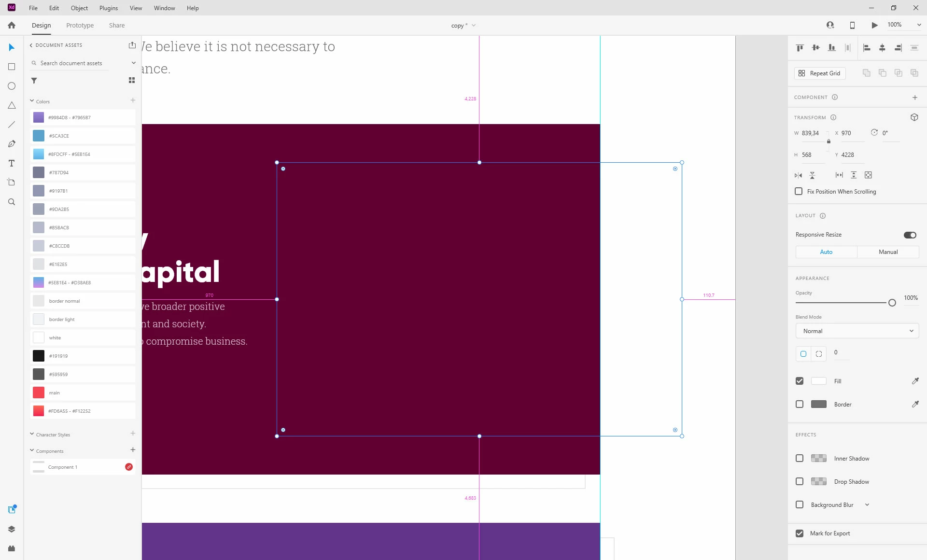Image resolution: width=927 pixels, height=560 pixels.
Task: Select Manual responsive resize option
Action: [x=888, y=252]
